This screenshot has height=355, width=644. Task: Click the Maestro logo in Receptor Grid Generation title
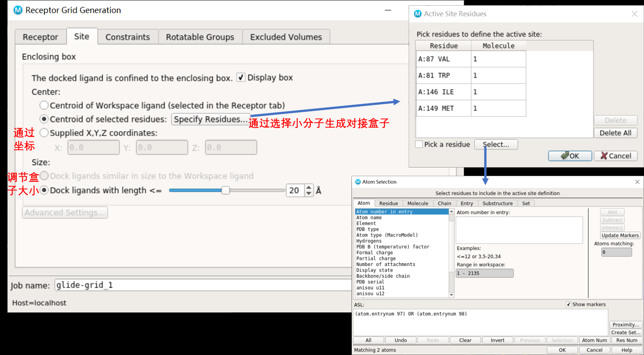coord(18,10)
